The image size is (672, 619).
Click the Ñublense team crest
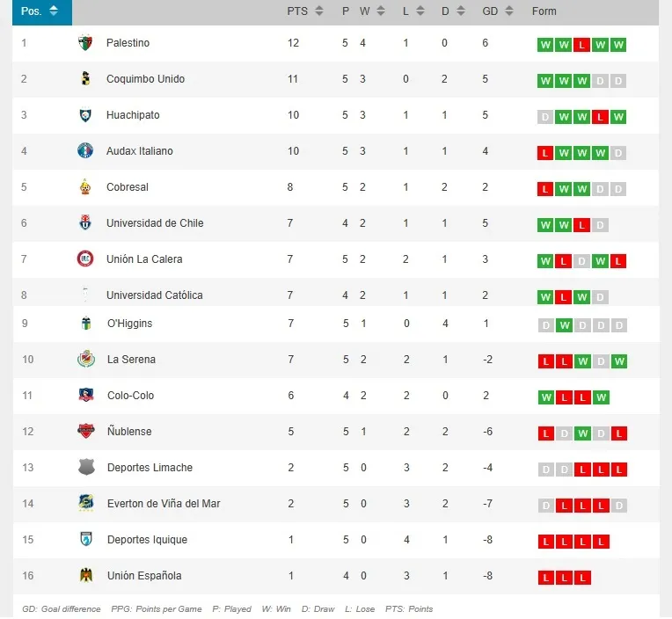[x=85, y=432]
